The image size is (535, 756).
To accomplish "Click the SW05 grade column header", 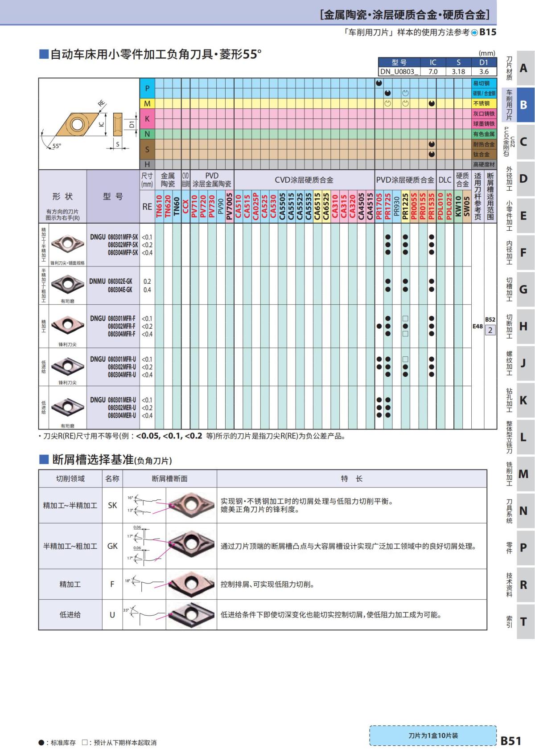I will pyautogui.click(x=467, y=206).
